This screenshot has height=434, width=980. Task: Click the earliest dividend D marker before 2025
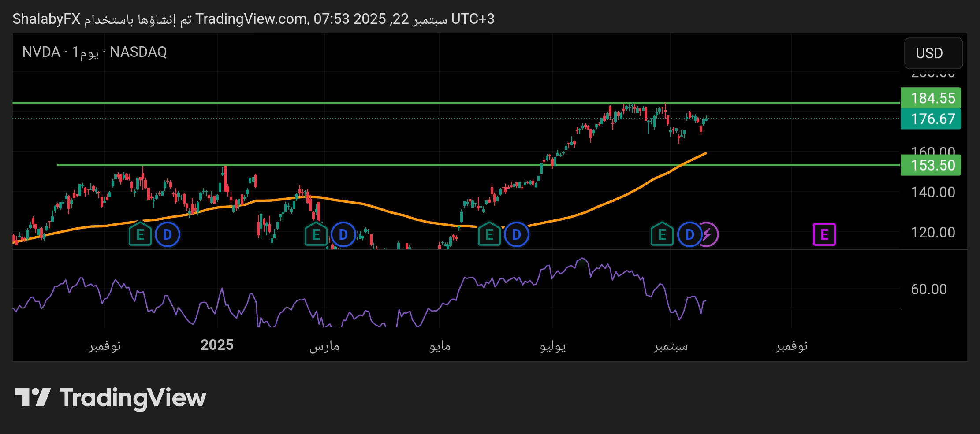click(168, 234)
